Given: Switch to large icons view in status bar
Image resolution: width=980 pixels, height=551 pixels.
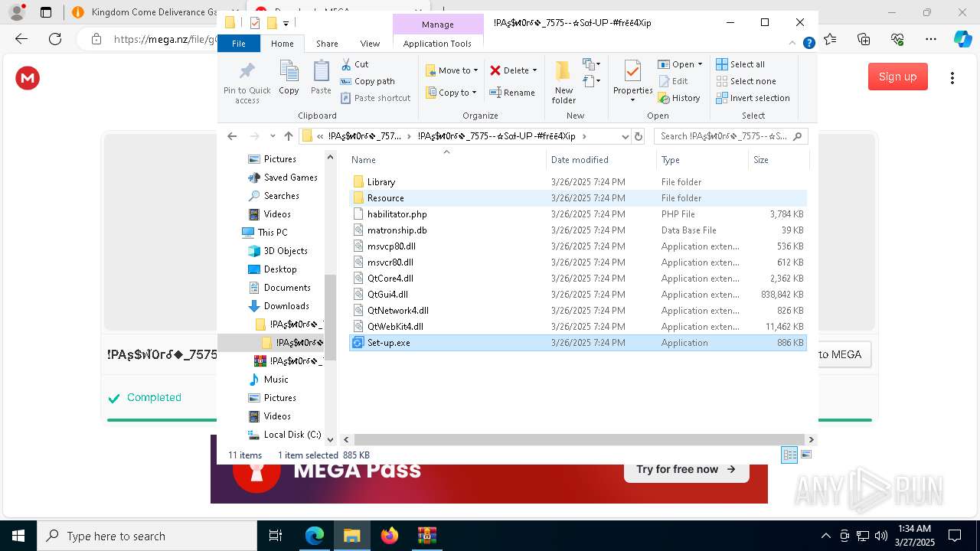Looking at the screenshot, I should click(x=805, y=455).
